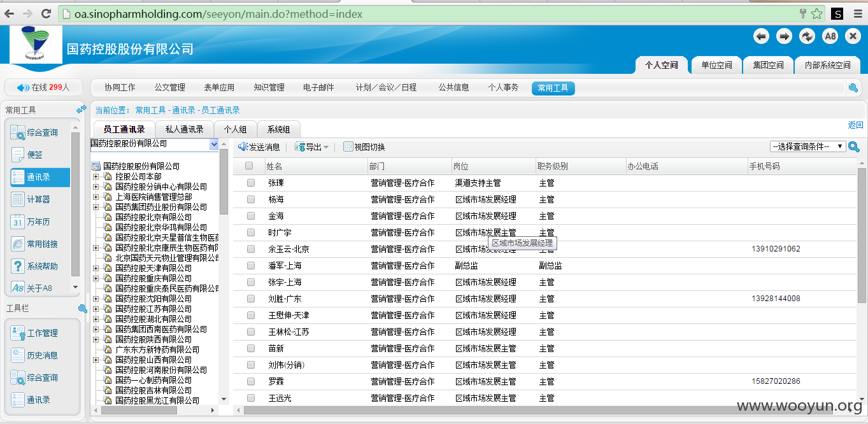The image size is (868, 424).
Task: Bookmark page with browser star icon
Action: 816,13
